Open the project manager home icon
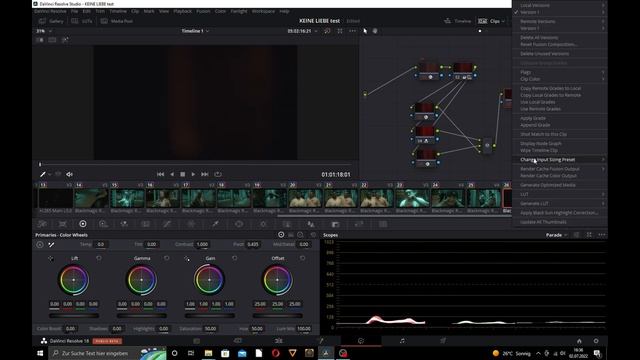 (x=579, y=340)
